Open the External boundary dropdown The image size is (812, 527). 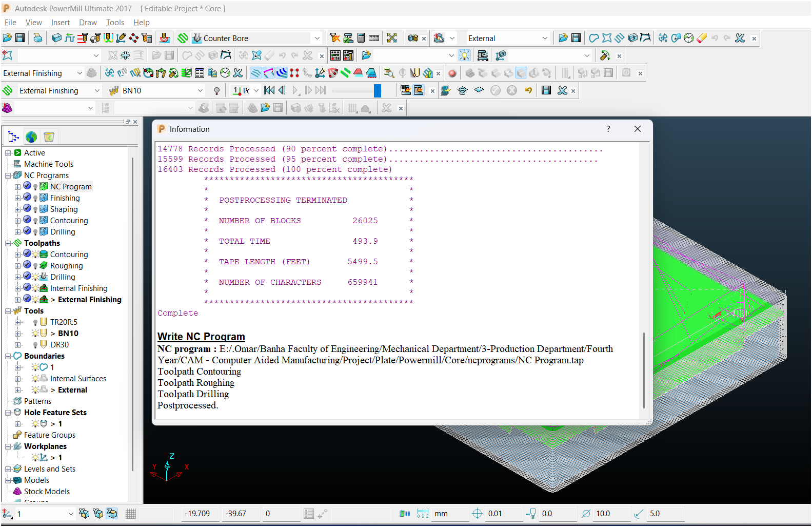(x=545, y=38)
